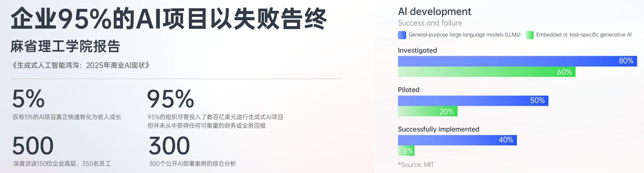Click the "AI development" chart title
Screen dimensions: 644x173
pos(434,12)
